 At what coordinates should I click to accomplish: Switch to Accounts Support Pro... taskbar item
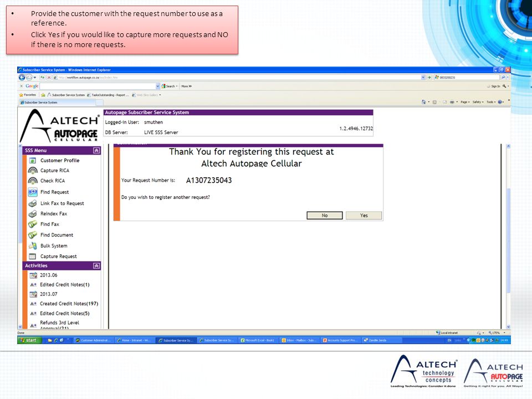tap(341, 340)
